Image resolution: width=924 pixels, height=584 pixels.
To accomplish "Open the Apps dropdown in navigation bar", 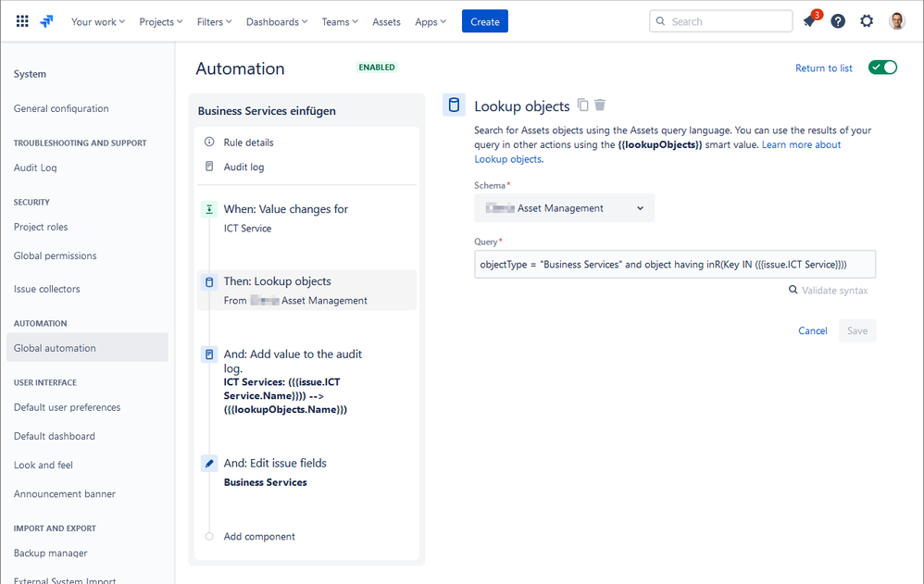I will point(431,22).
